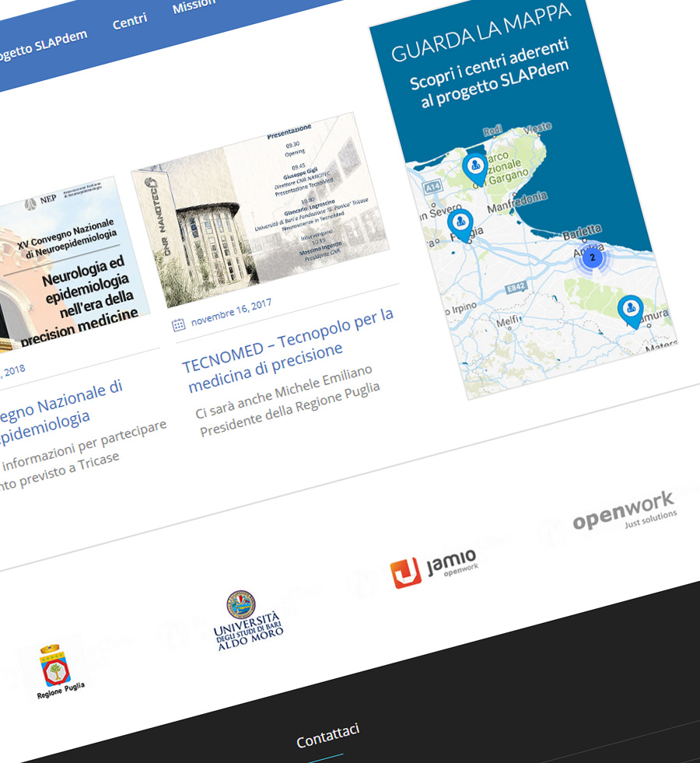The width and height of the screenshot is (700, 763).
Task: Switch to the Contattaci footer tab
Action: 328,736
